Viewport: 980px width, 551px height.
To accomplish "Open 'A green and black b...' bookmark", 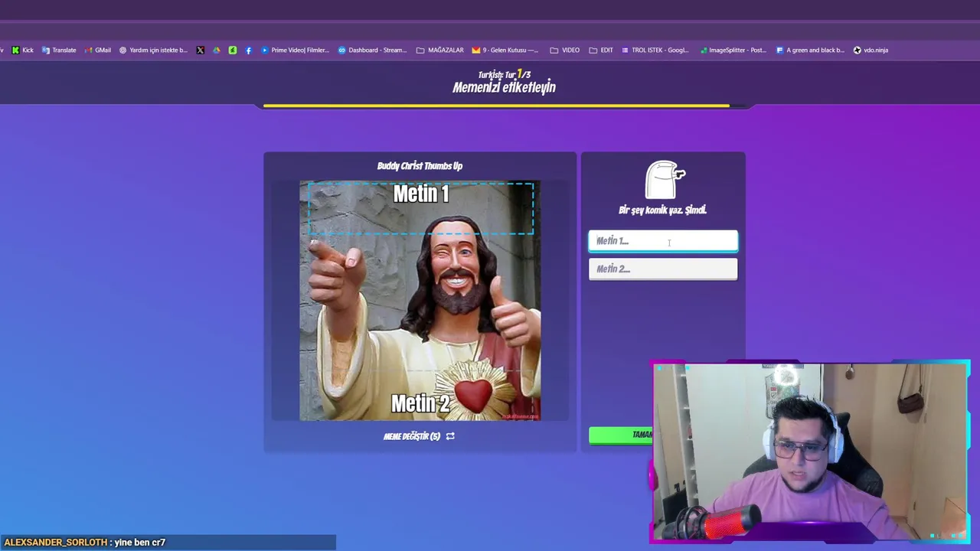I will [810, 50].
